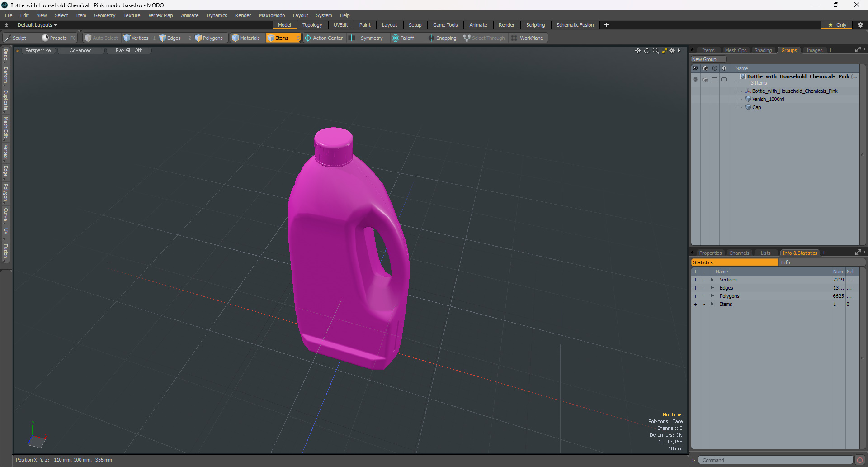Open layout settings gear at top right
The width and height of the screenshot is (868, 467).
click(x=860, y=25)
